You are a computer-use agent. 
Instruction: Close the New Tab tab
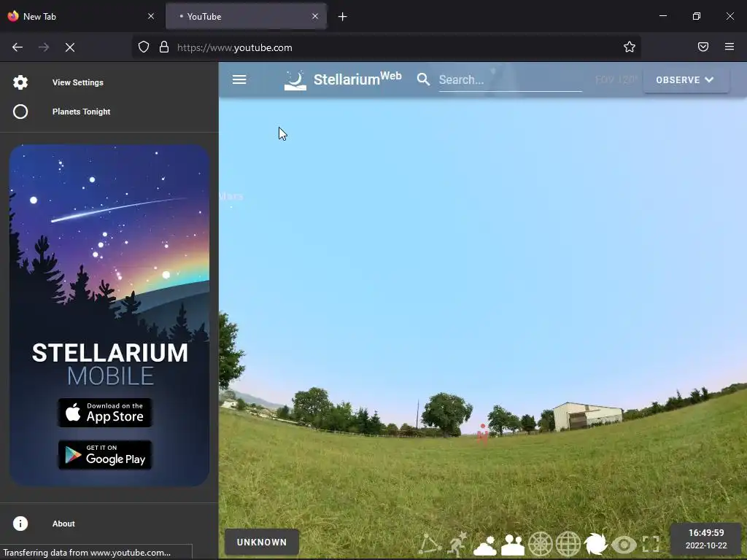(151, 16)
